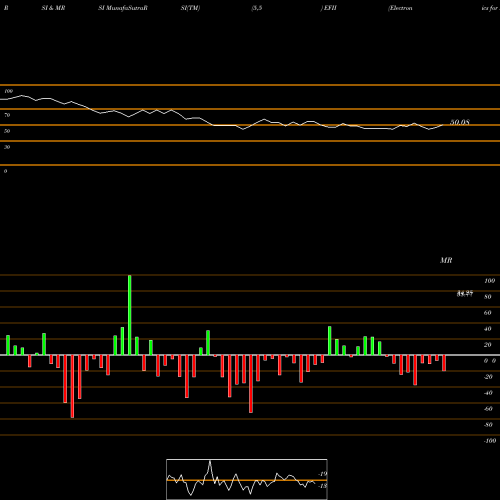
Task: Click the MR axis label 60
Action: (488, 313)
